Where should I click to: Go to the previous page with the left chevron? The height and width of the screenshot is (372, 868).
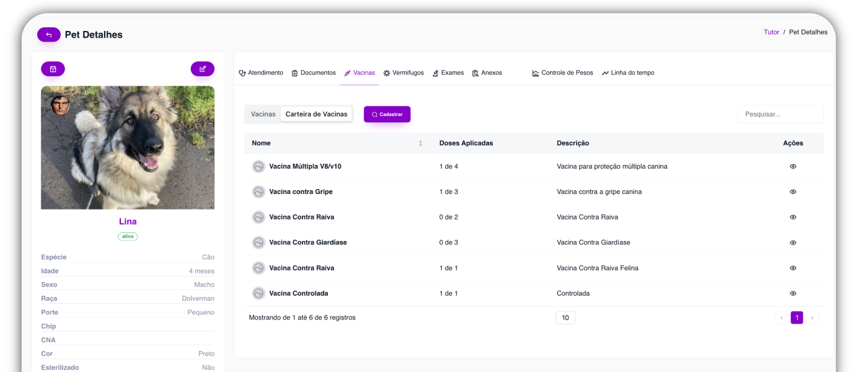point(781,317)
